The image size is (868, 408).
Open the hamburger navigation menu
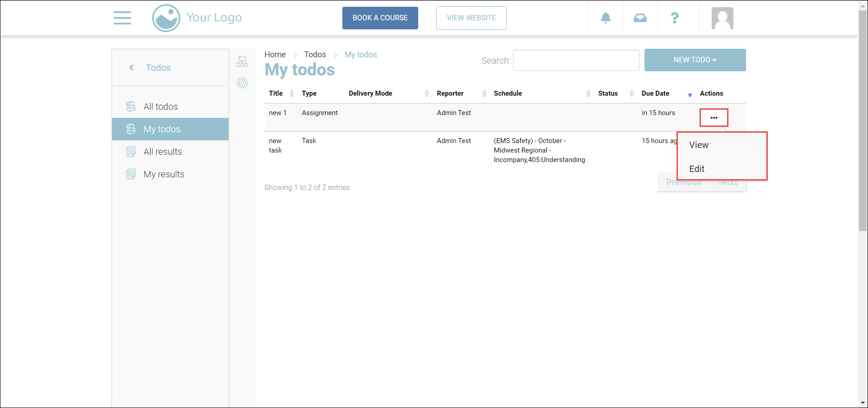coord(122,18)
